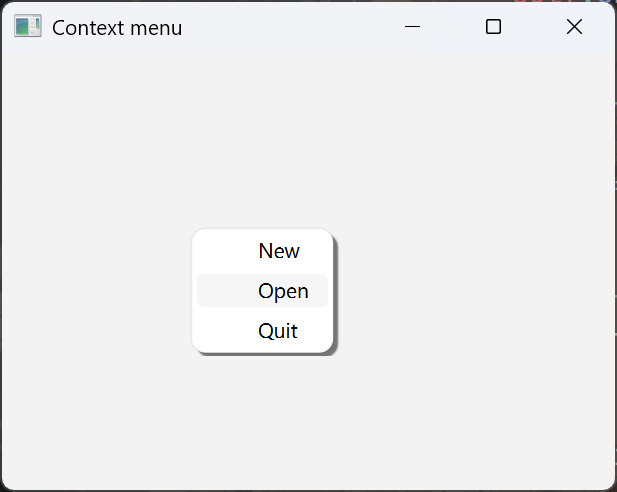Pick Quit from the popup menu
This screenshot has width=617, height=492.
pyautogui.click(x=277, y=331)
